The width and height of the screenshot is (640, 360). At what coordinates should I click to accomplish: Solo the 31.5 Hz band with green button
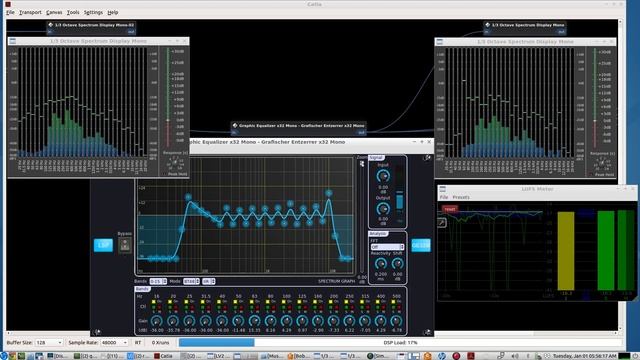click(x=203, y=308)
